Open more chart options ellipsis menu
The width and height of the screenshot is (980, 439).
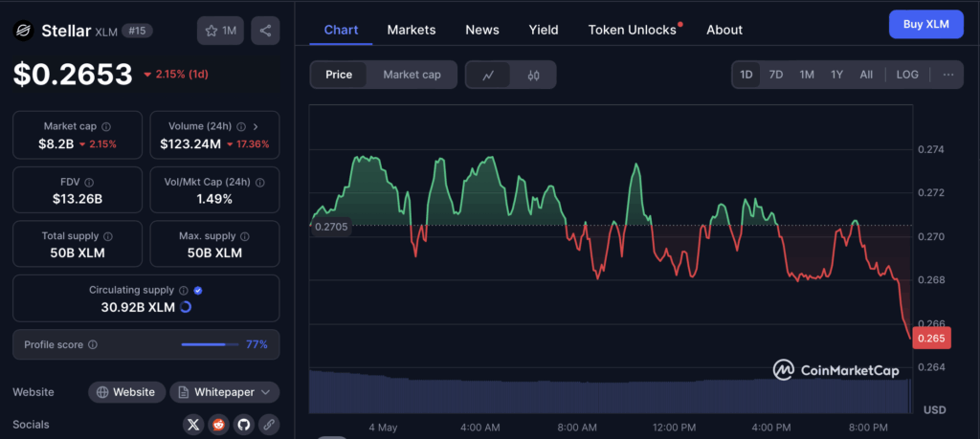pyautogui.click(x=948, y=75)
